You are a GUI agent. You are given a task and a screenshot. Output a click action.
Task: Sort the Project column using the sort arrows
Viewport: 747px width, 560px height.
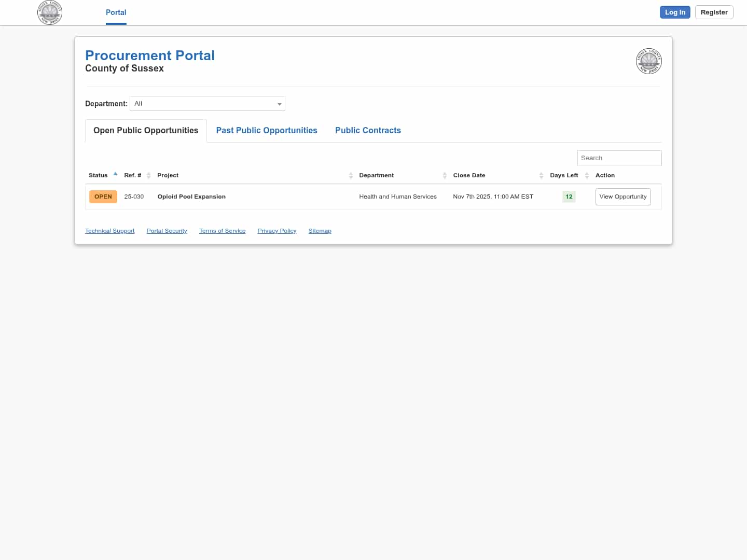[350, 175]
